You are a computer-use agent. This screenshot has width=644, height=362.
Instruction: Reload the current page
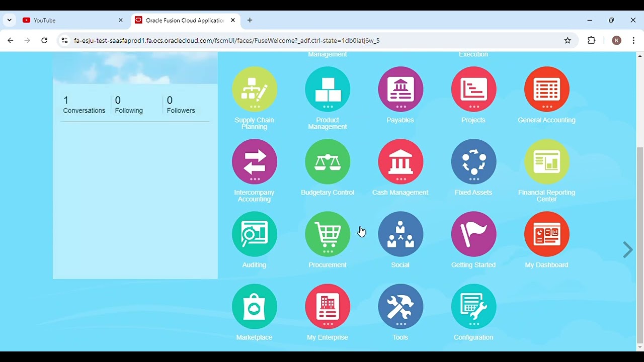click(x=44, y=40)
